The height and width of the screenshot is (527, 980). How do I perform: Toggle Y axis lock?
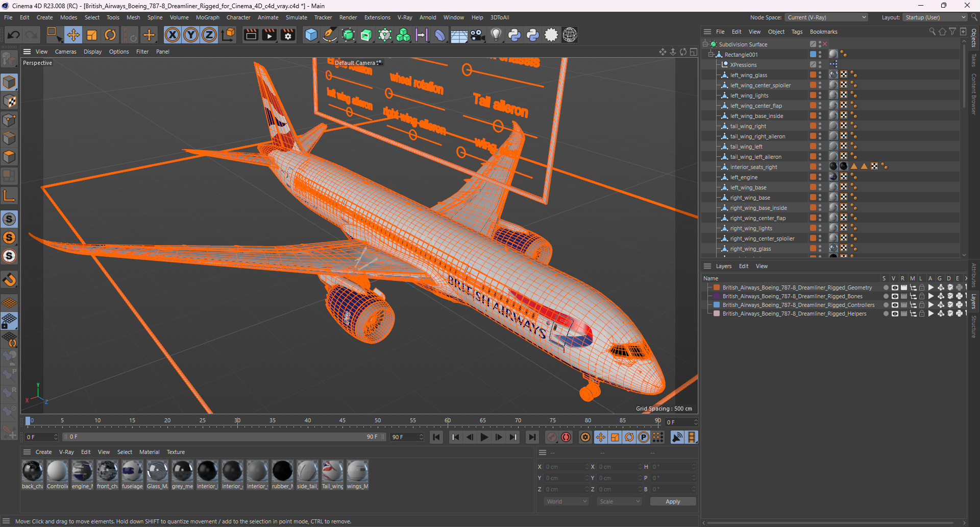pyautogui.click(x=191, y=35)
